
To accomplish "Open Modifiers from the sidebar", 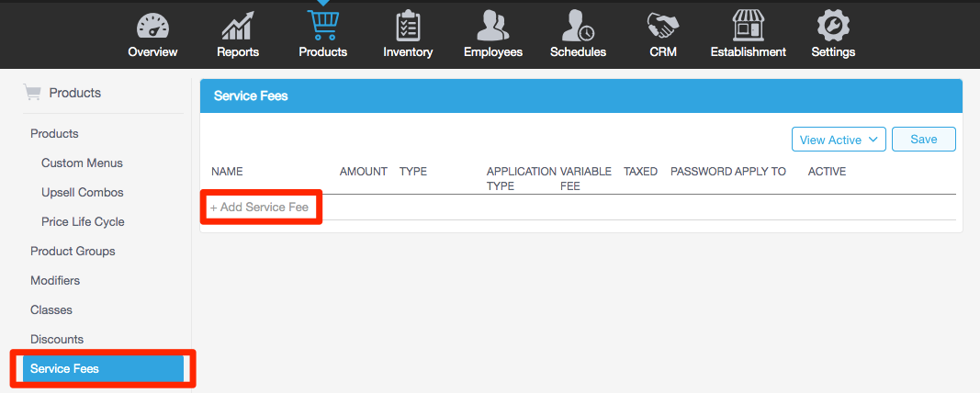I will (x=55, y=280).
